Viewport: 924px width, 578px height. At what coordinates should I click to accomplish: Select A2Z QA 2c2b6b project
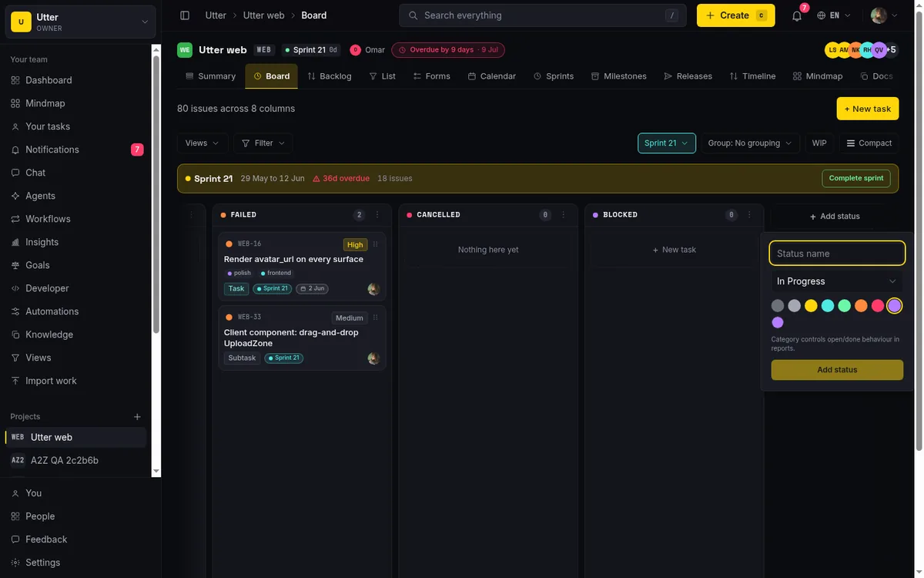click(x=75, y=461)
